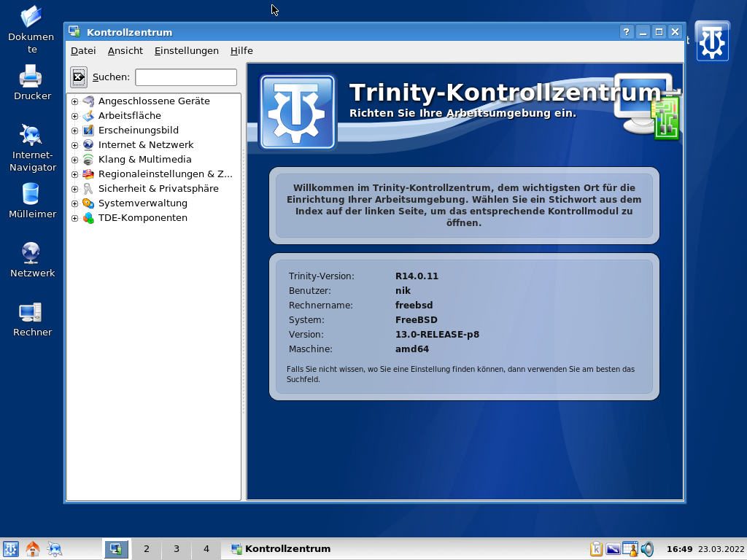
Task: Open the Mülleimer trash icon
Action: 31,194
